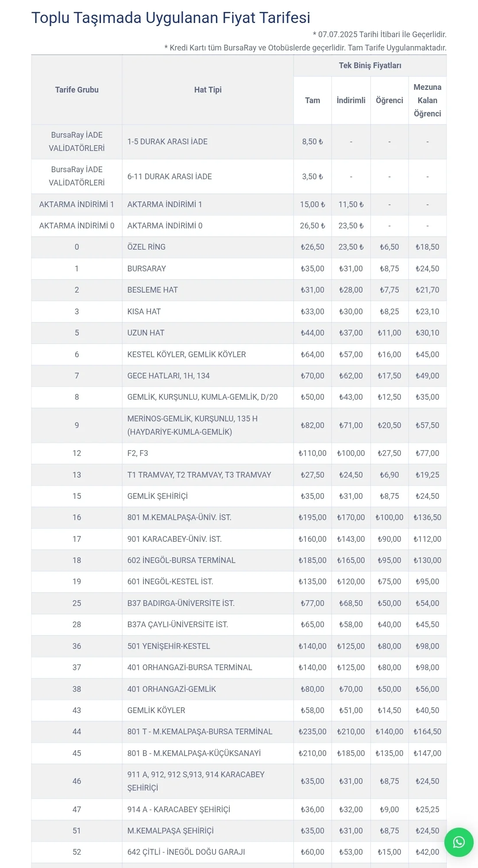Click the F2, F3 line cell

(138, 453)
